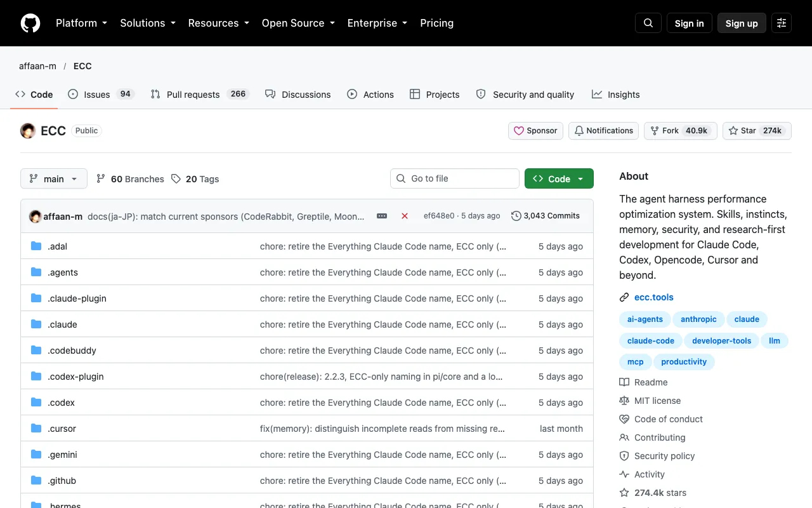Switch to the Issues tab
This screenshot has width=812, height=508.
coord(101,94)
